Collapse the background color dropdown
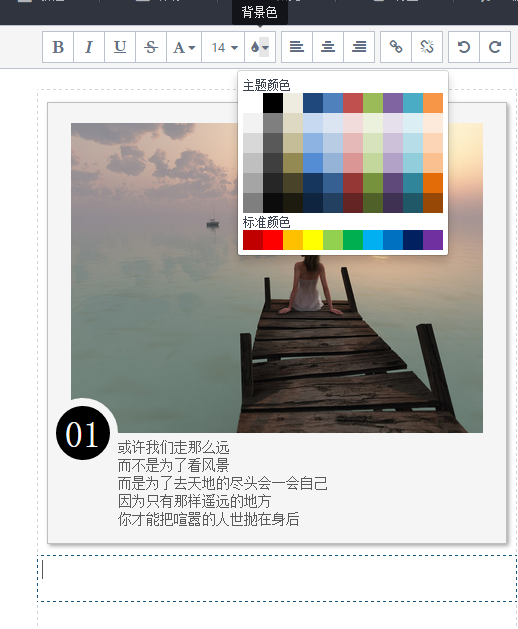 coord(260,47)
